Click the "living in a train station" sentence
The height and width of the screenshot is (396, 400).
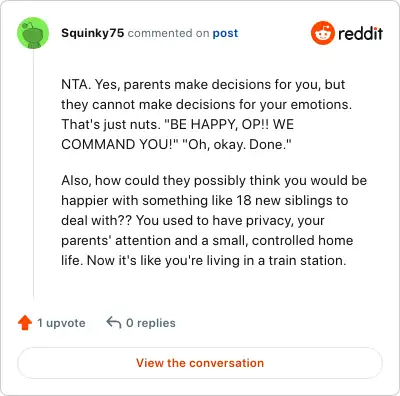[217, 260]
